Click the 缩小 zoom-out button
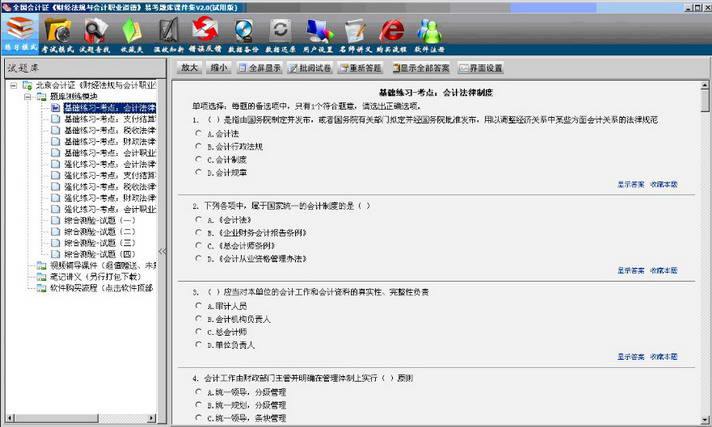The height and width of the screenshot is (427, 712). (x=219, y=68)
